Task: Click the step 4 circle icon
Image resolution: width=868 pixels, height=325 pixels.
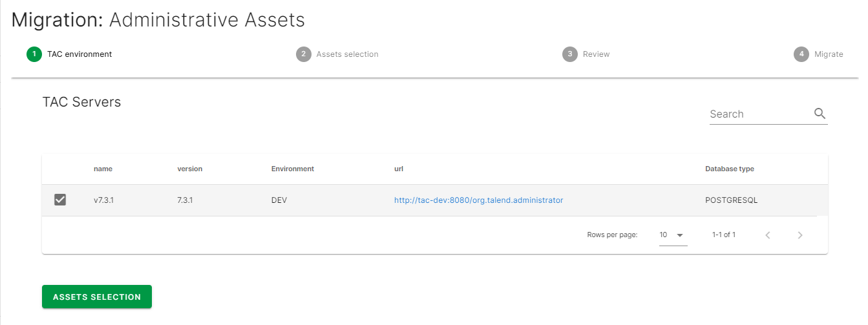Action: click(x=801, y=54)
